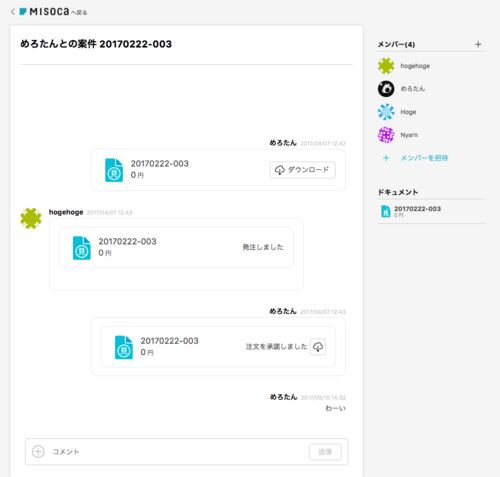The image size is (500, 477).
Task: Click Nyarn name in member list
Action: [x=409, y=135]
